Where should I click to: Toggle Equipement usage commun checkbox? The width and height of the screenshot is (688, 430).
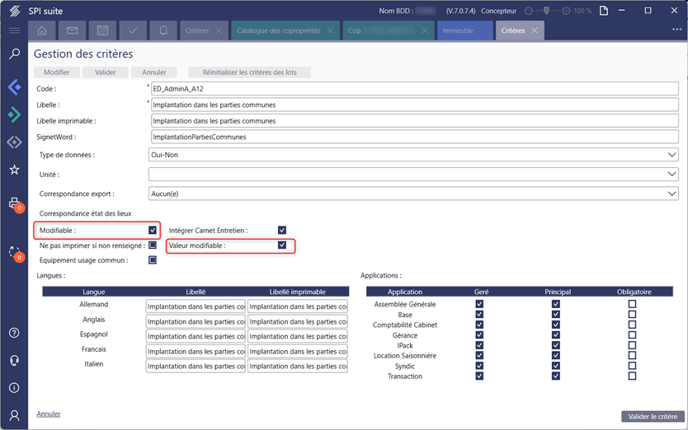pos(152,260)
